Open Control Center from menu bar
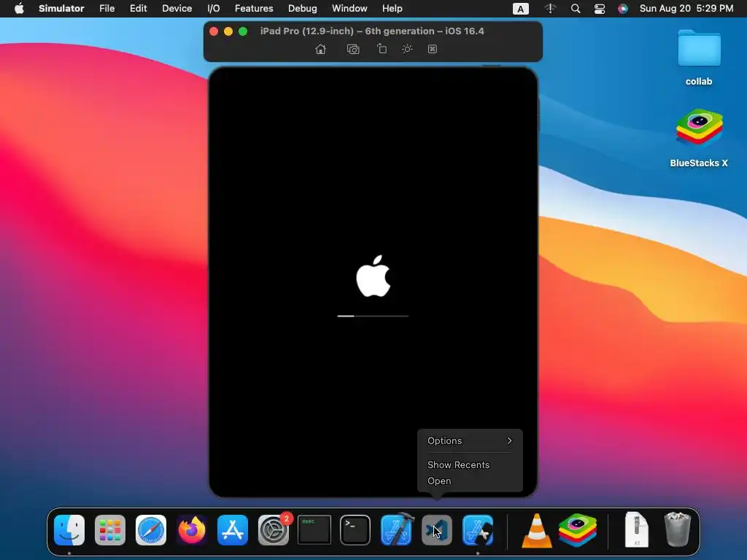Screen dimensions: 747x560 [x=600, y=9]
